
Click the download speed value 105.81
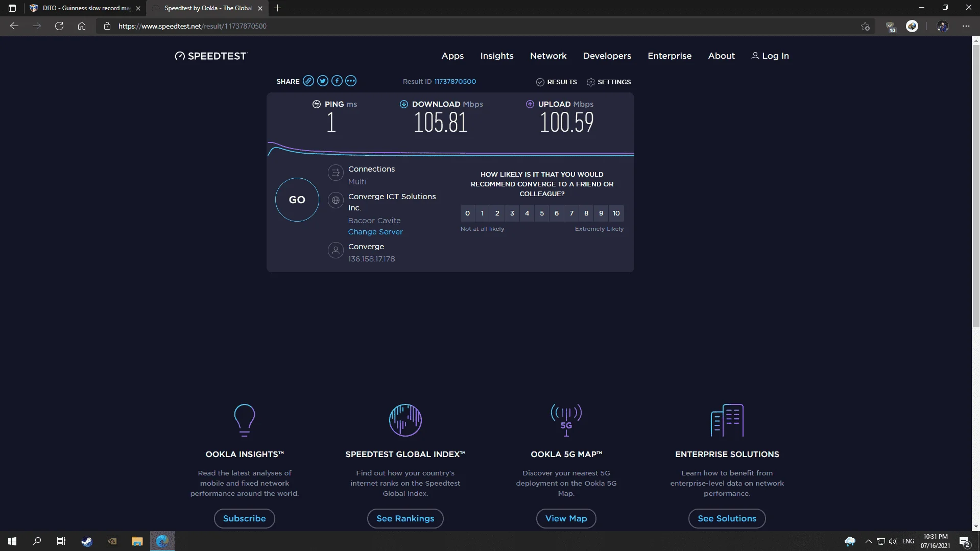pyautogui.click(x=441, y=123)
